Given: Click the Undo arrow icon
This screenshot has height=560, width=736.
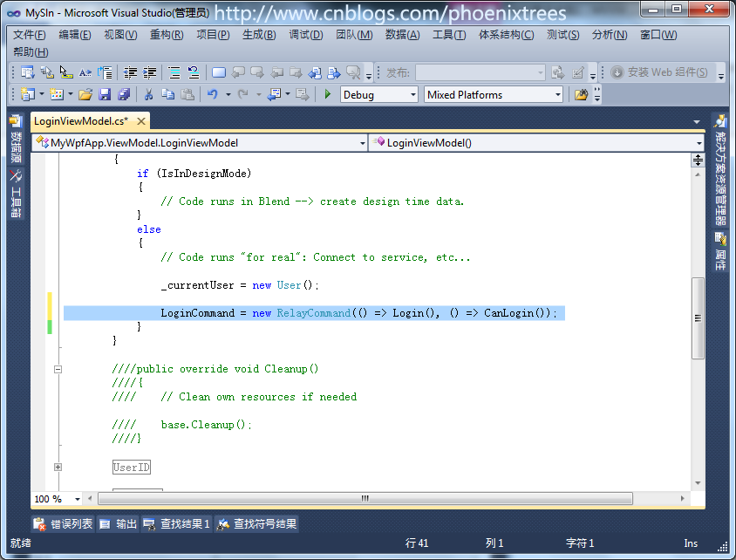Looking at the screenshot, I should [x=213, y=95].
